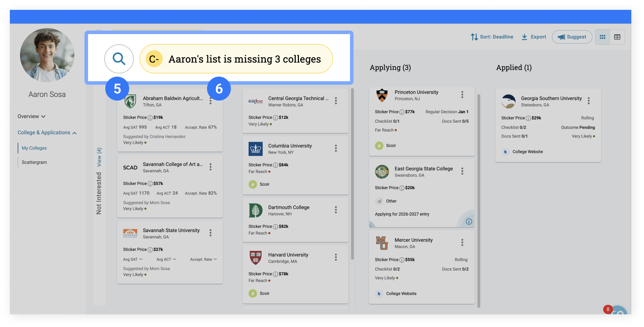Open options menu for Central Georgia Technical

[336, 101]
